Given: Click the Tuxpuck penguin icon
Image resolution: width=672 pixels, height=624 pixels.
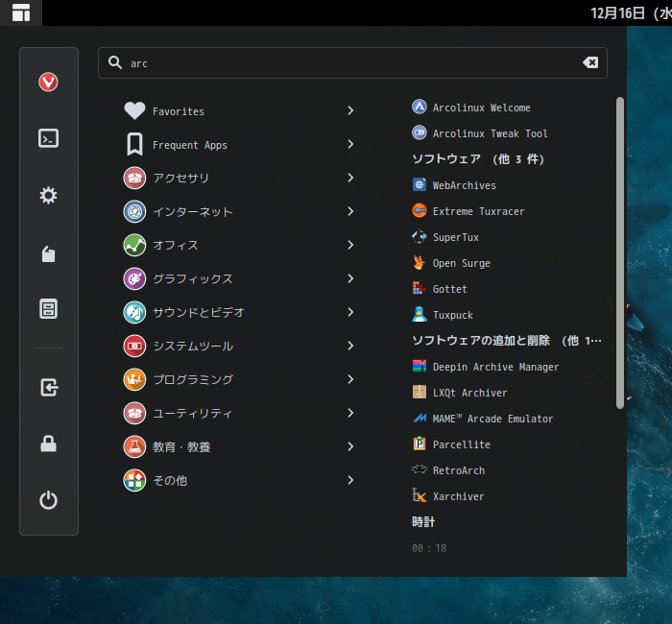Looking at the screenshot, I should [x=420, y=314].
